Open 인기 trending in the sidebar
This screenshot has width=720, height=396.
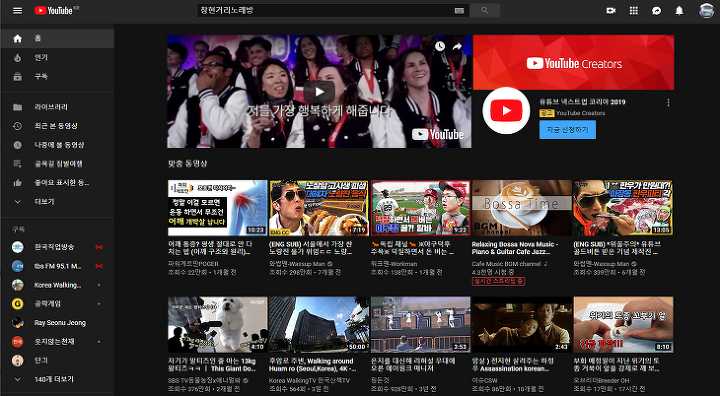tap(57, 57)
